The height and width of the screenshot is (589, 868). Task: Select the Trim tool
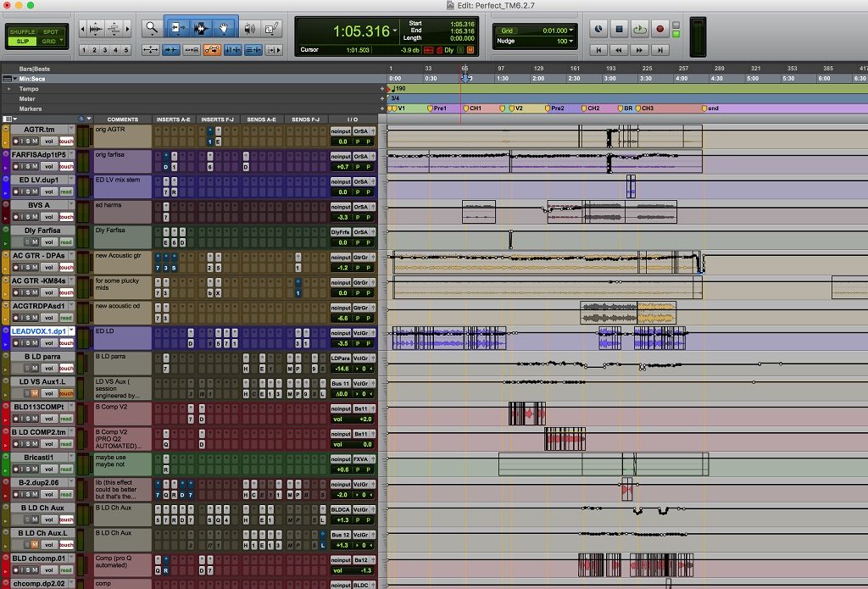[x=178, y=28]
